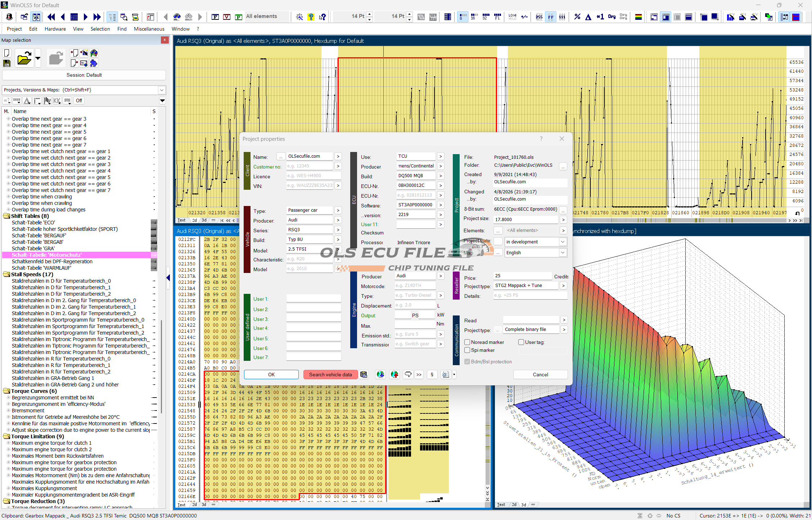Expand the English language dropdown

562,253
